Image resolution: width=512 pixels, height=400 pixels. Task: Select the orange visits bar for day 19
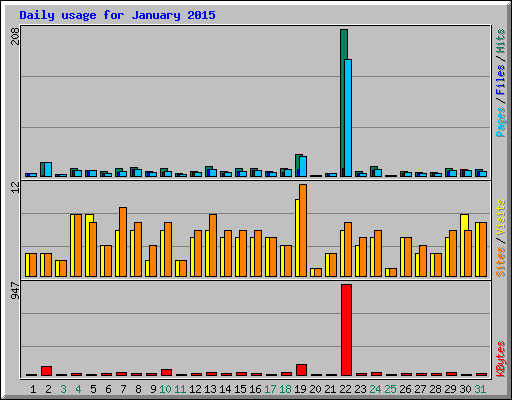303,230
